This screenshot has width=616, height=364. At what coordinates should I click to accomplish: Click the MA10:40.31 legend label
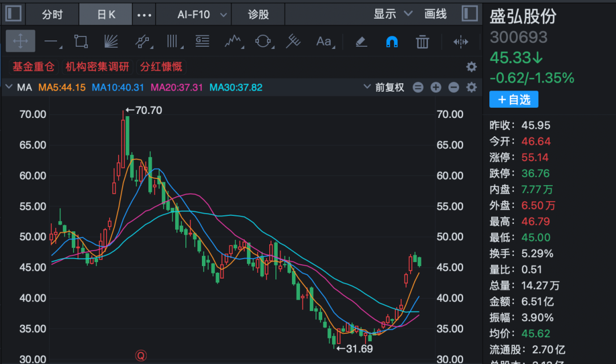pos(118,88)
